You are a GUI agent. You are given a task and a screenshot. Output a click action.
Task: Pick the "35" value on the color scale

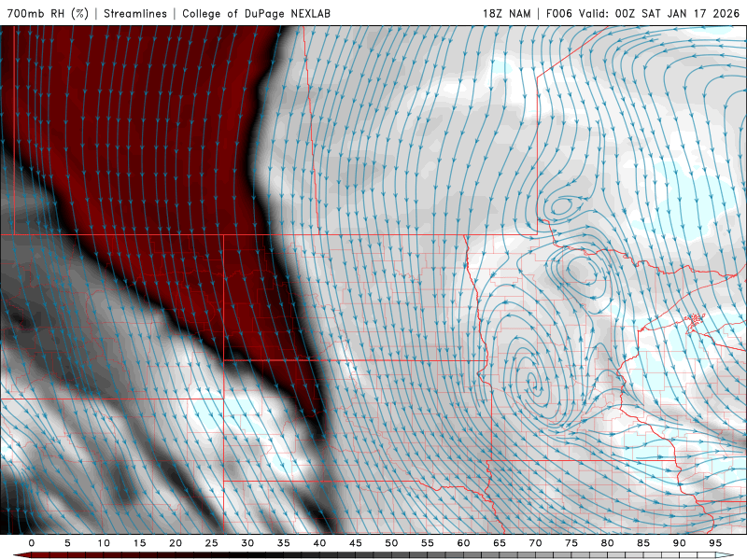(284, 543)
